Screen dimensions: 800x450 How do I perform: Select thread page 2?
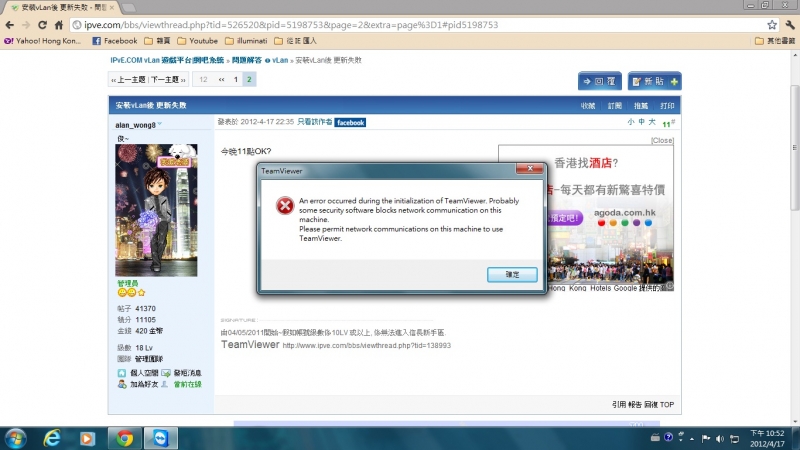249,80
